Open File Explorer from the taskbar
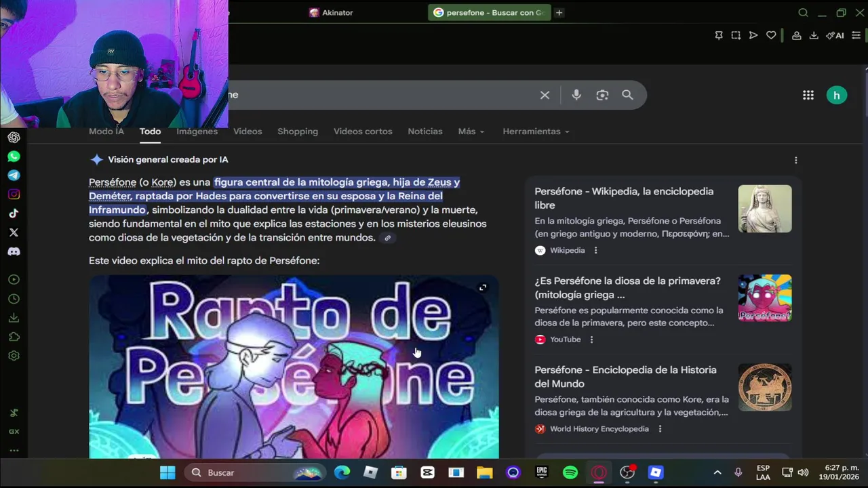 [484, 472]
